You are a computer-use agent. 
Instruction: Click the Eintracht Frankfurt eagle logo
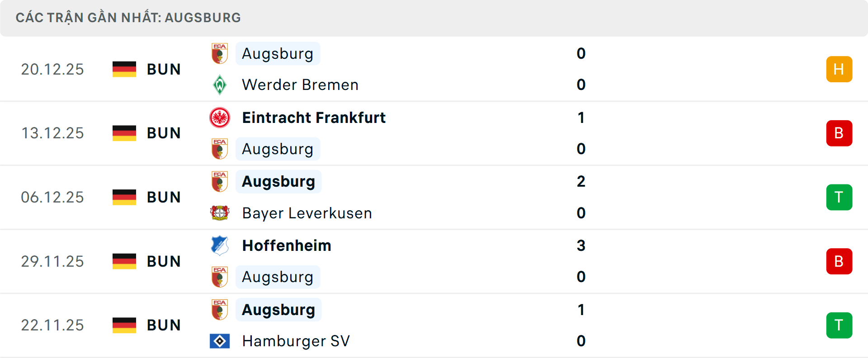point(220,118)
